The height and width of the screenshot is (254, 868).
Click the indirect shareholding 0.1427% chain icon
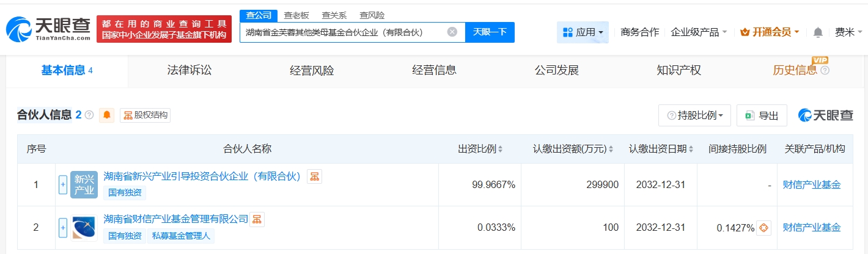(x=763, y=228)
